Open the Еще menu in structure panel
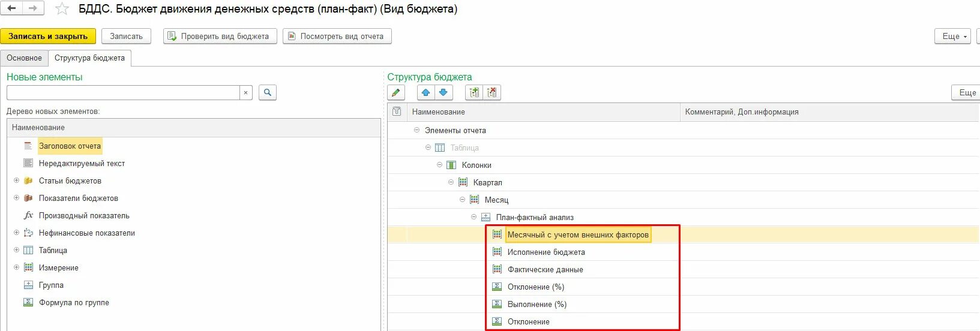 [966, 92]
